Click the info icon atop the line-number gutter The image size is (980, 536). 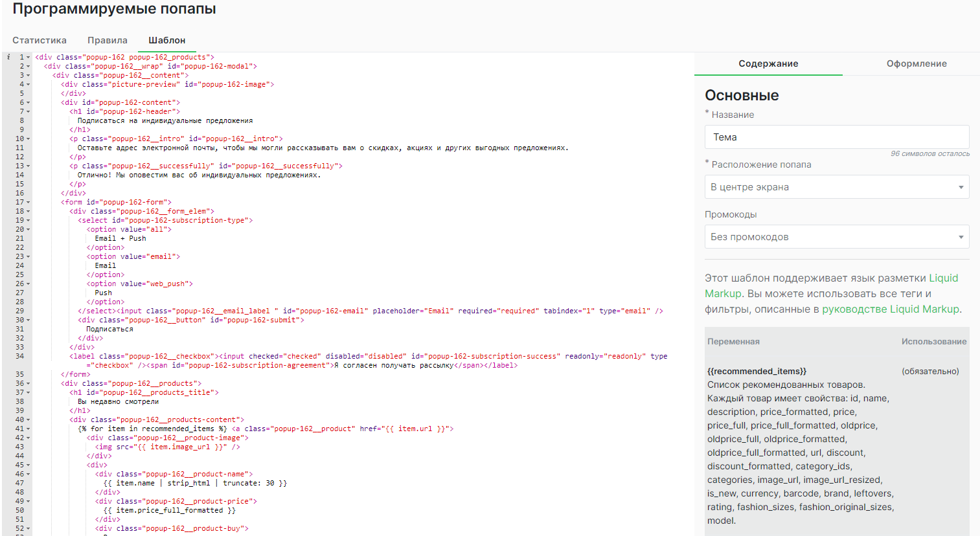coord(7,56)
